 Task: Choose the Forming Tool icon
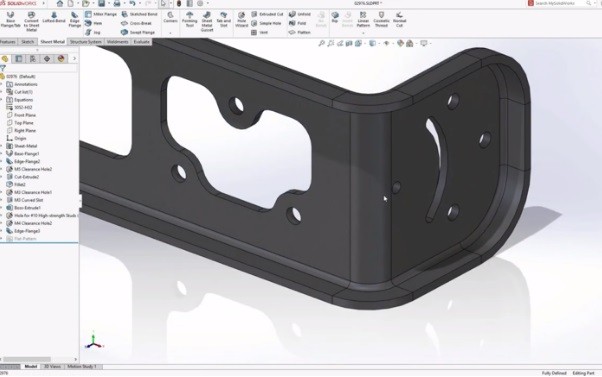(189, 19)
